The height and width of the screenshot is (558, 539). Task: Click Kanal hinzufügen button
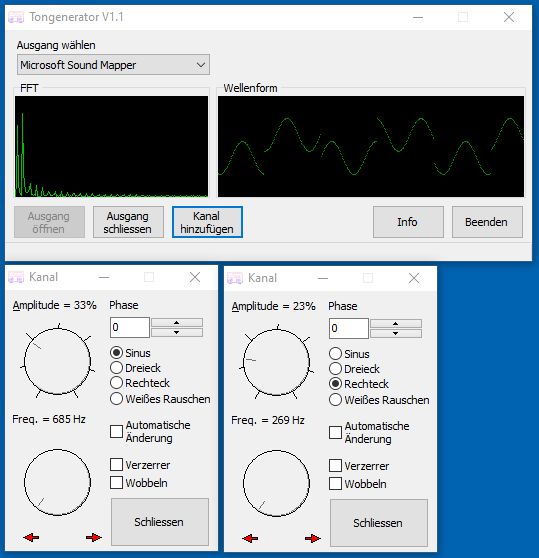tap(207, 222)
